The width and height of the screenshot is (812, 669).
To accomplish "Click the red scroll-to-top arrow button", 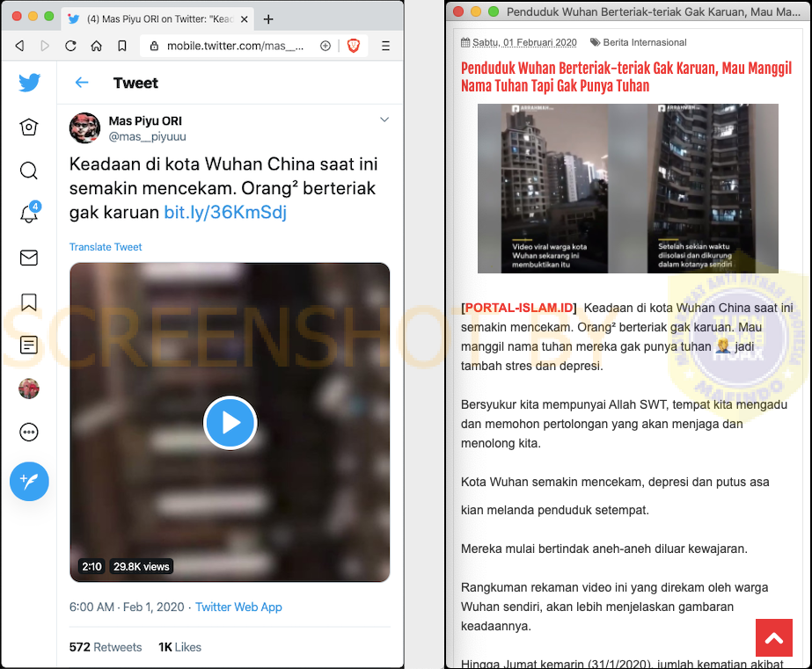I will [x=774, y=637].
